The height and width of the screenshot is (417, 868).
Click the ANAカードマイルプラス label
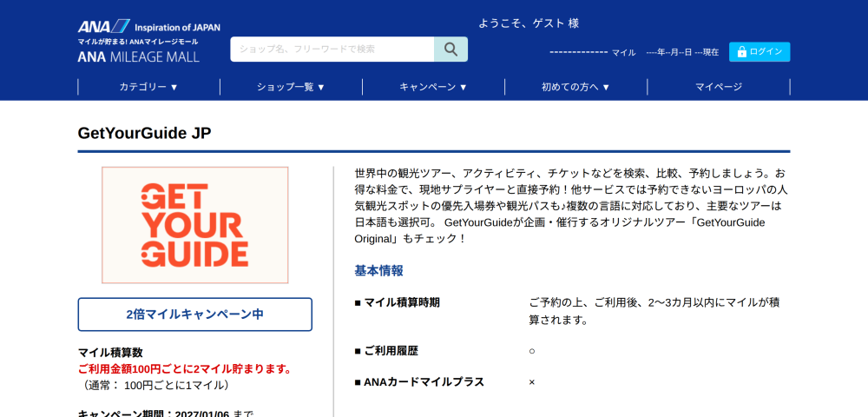(419, 382)
